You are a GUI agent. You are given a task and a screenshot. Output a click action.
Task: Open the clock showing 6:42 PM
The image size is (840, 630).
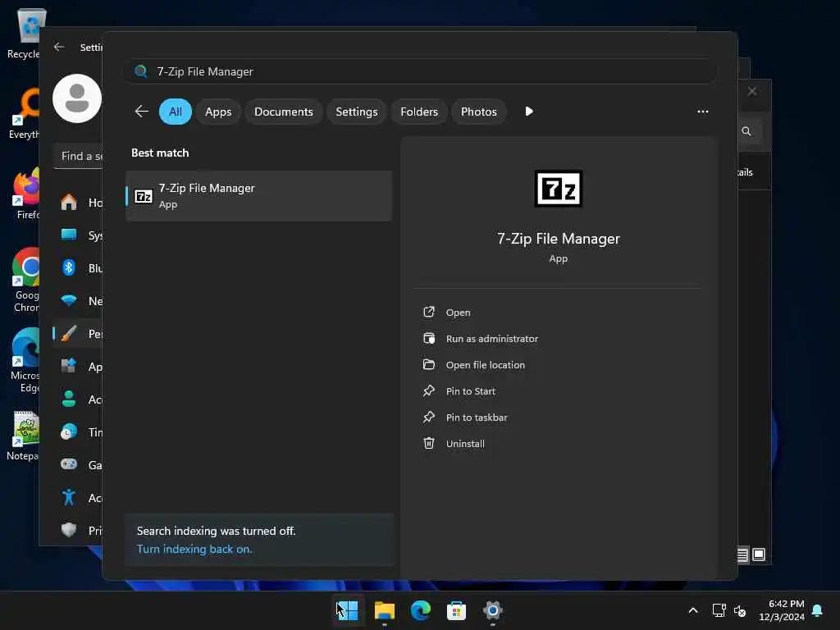[782, 610]
